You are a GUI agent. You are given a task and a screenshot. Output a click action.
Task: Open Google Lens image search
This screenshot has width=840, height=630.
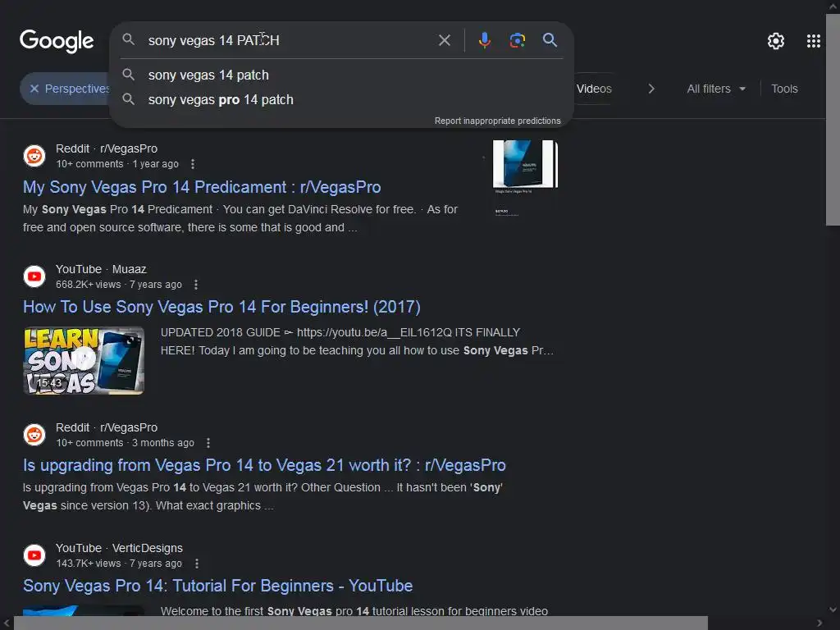pos(517,40)
